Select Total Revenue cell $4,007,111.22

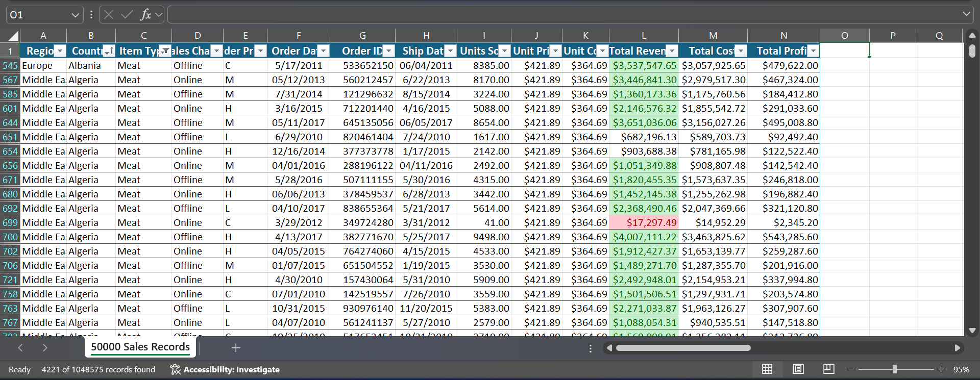point(644,237)
